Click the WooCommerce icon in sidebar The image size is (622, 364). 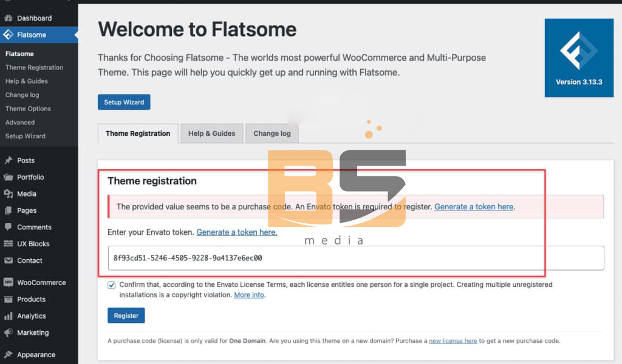pyautogui.click(x=9, y=283)
